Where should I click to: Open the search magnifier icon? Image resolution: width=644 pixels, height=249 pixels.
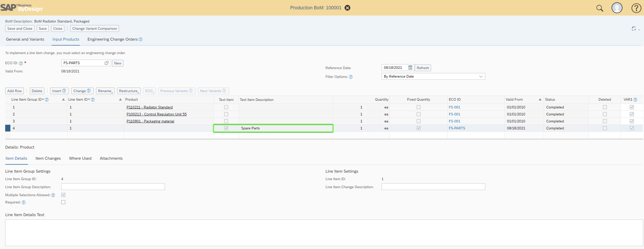pyautogui.click(x=600, y=8)
